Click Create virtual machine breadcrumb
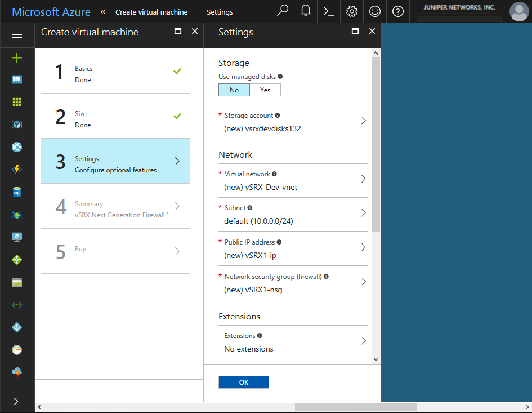This screenshot has height=413, width=532. click(151, 12)
